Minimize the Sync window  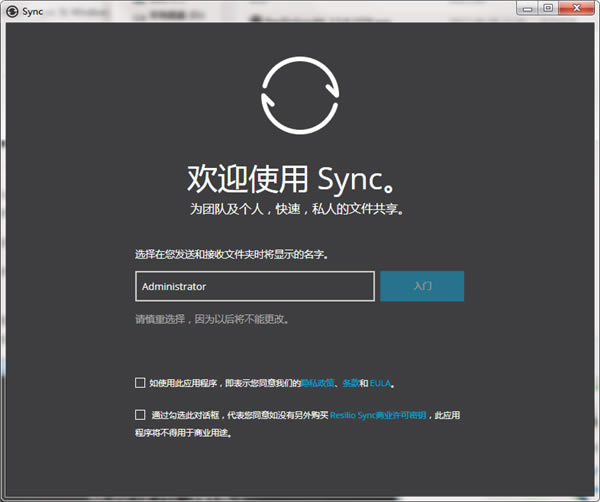pyautogui.click(x=529, y=9)
